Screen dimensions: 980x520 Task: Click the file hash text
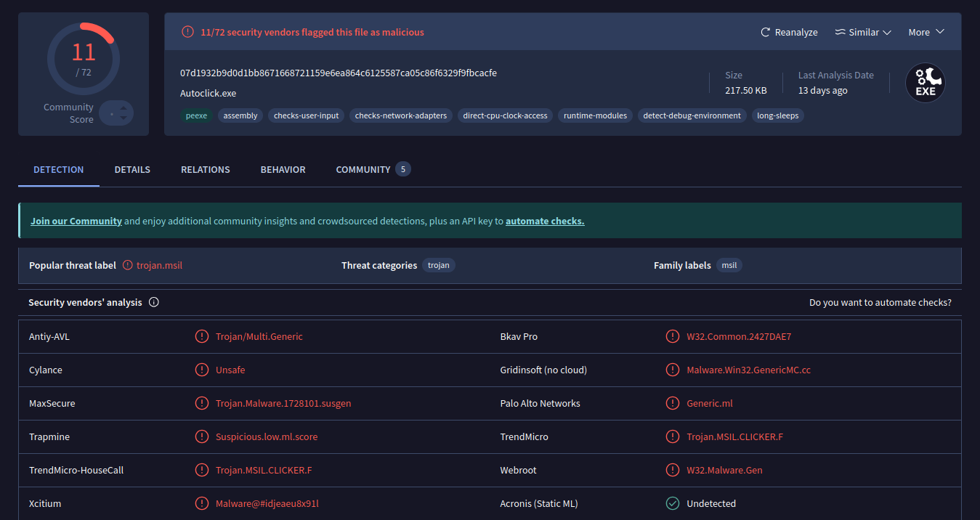(x=339, y=73)
